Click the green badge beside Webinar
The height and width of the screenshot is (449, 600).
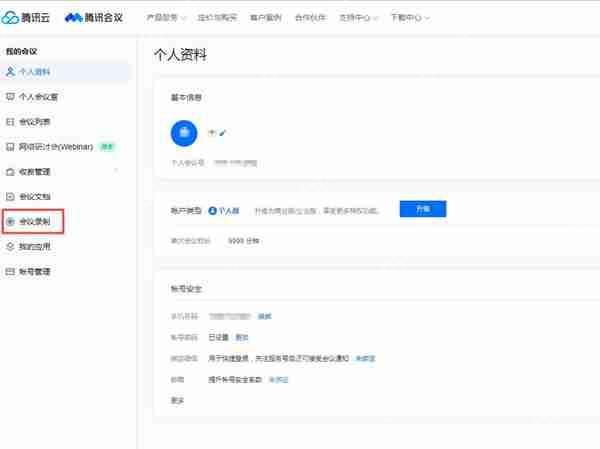click(x=107, y=147)
